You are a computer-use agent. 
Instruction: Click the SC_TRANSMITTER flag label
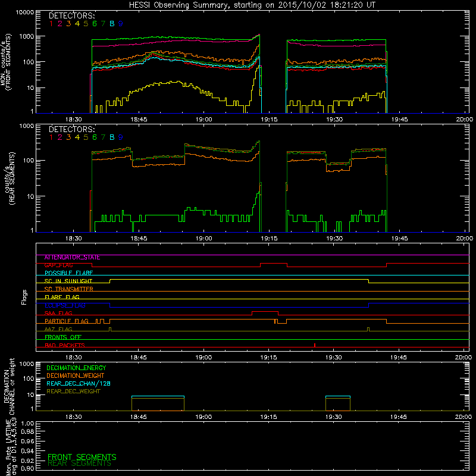click(x=68, y=289)
